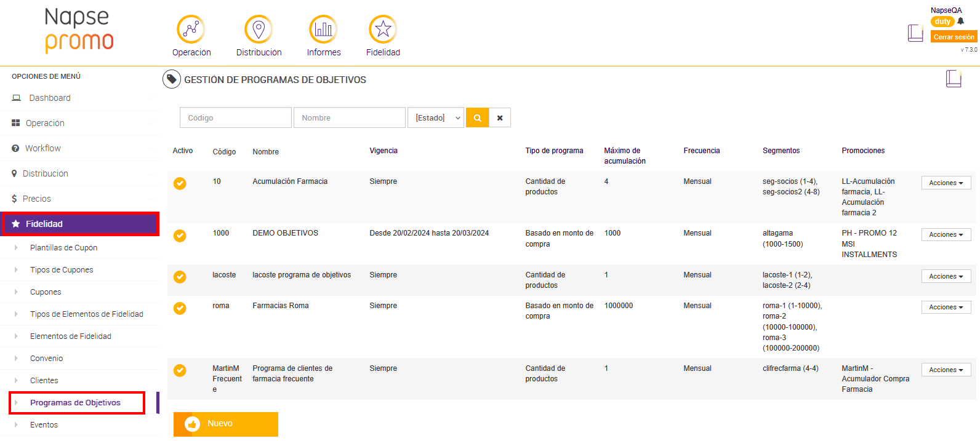This screenshot has height=441, width=980.
Task: Open Acciones dropdown for lacoste program
Action: (x=946, y=276)
